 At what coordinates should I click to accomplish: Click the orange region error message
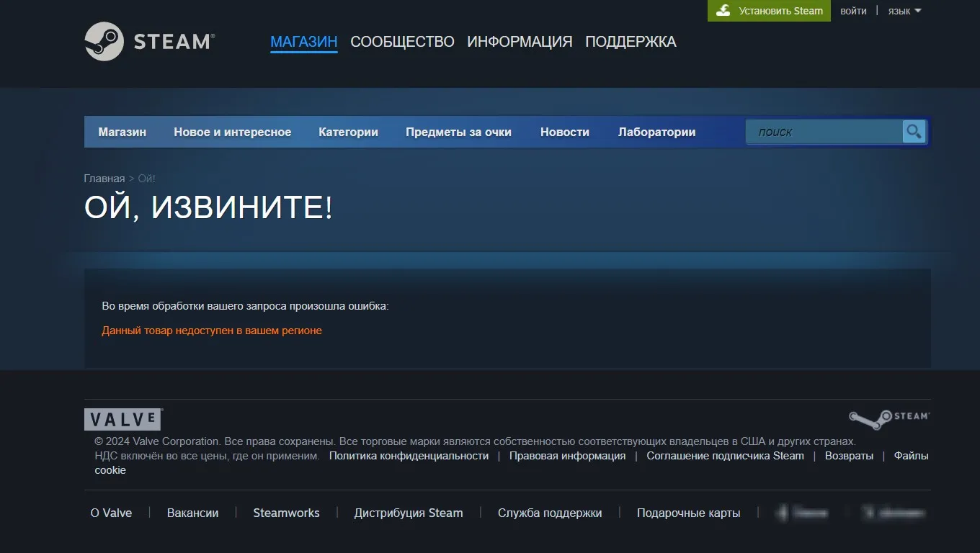(x=212, y=331)
